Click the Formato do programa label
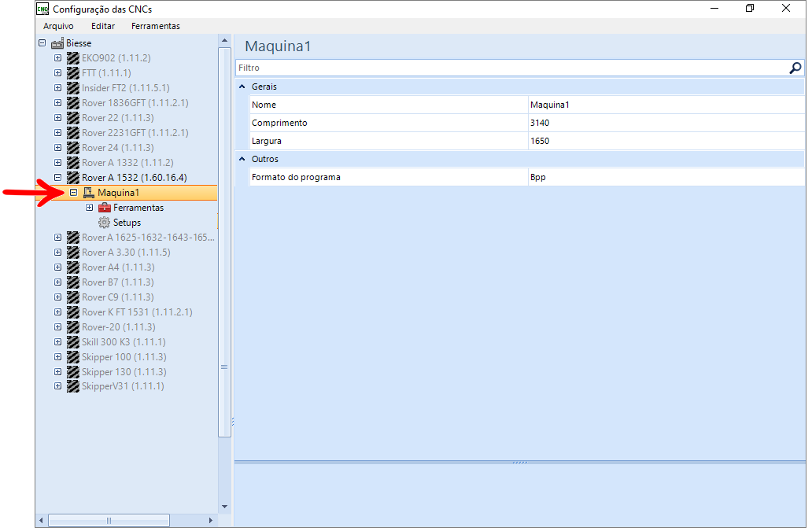Image resolution: width=812 pixels, height=531 pixels. coord(296,177)
